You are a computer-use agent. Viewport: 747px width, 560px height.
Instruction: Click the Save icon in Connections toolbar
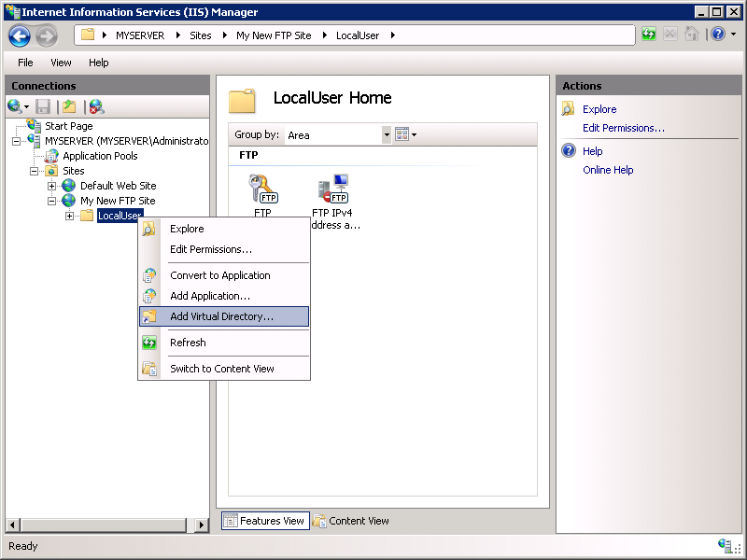point(43,106)
